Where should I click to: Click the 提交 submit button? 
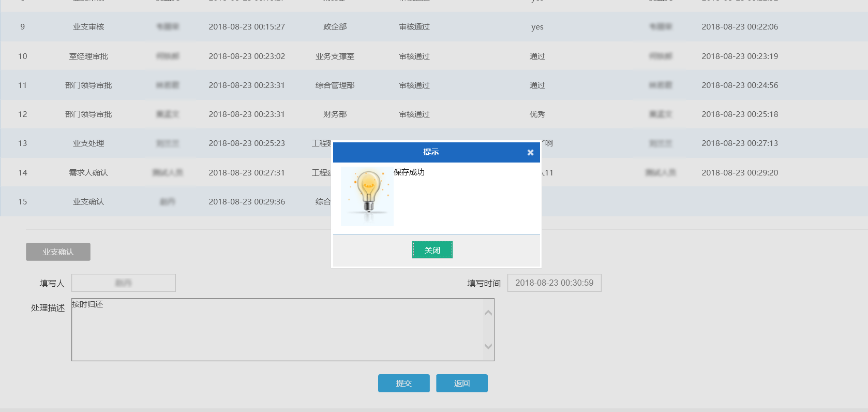pos(403,383)
